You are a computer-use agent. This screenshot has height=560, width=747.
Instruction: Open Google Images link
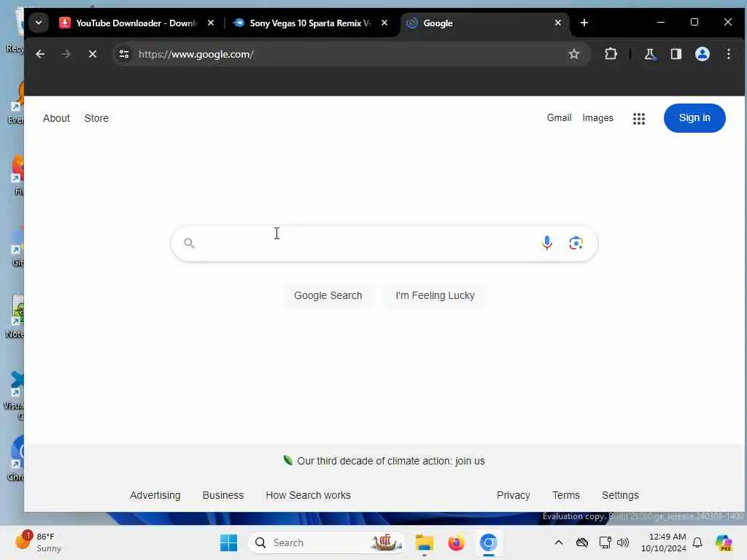point(597,118)
